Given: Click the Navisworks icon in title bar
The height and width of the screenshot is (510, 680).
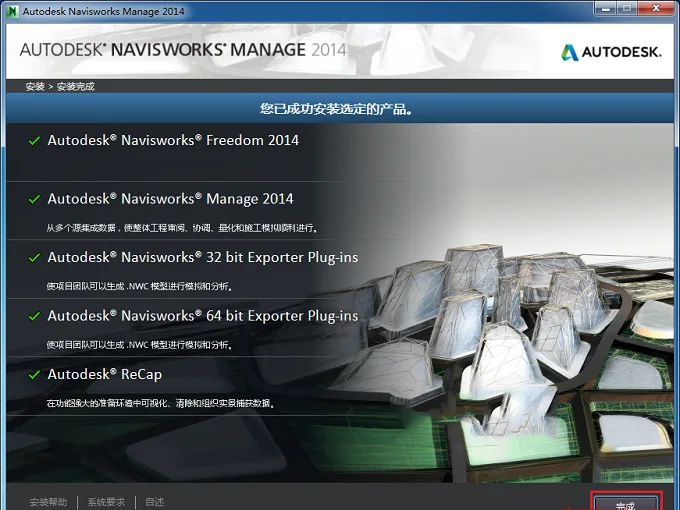Looking at the screenshot, I should pyautogui.click(x=13, y=11).
